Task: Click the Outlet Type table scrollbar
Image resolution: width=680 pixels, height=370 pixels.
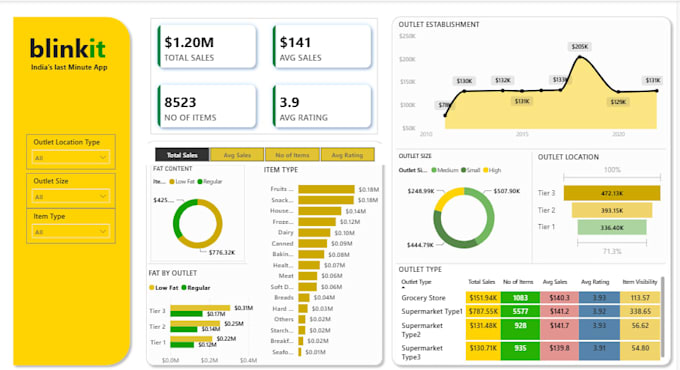Action: coord(663,318)
